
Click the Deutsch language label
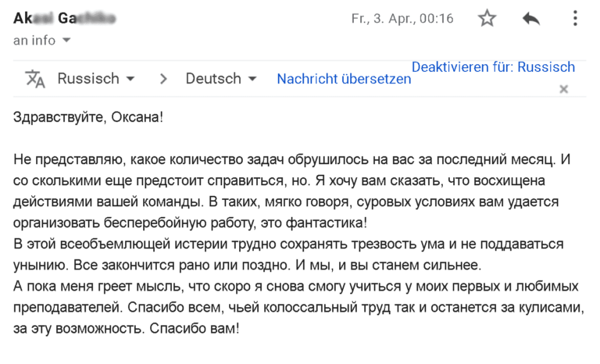point(213,79)
